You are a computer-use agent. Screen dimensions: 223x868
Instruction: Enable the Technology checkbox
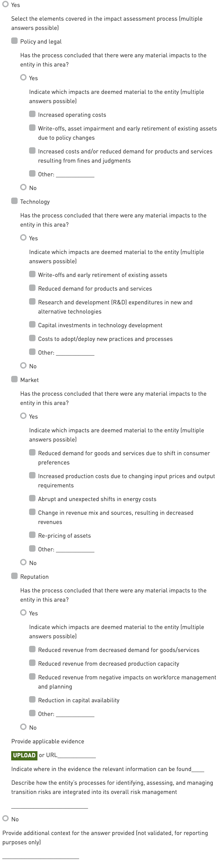tap(15, 201)
